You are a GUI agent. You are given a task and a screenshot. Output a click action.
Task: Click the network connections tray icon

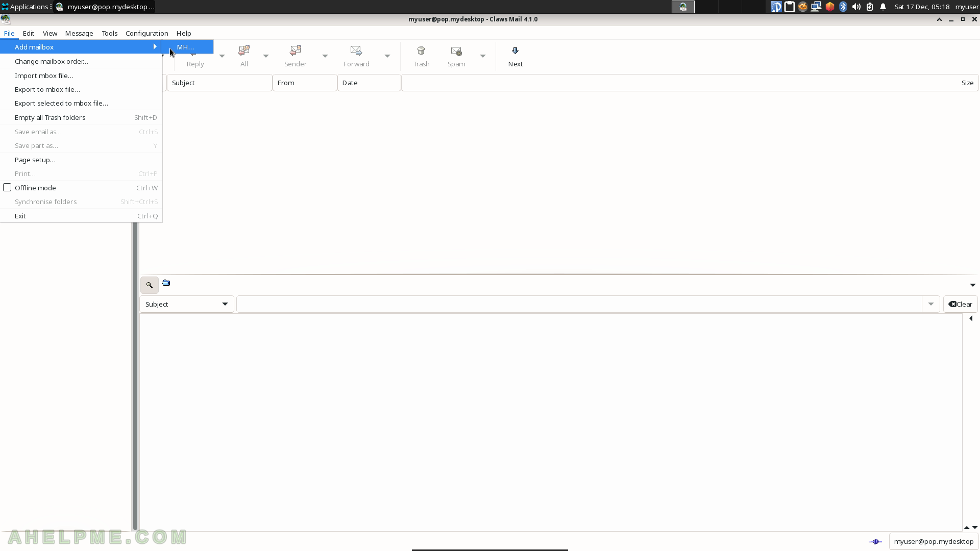pos(816,7)
